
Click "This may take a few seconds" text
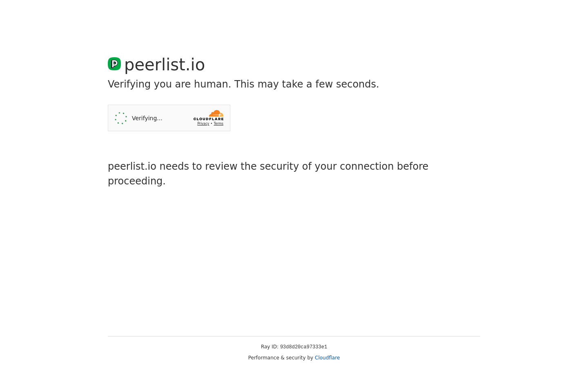point(307,84)
